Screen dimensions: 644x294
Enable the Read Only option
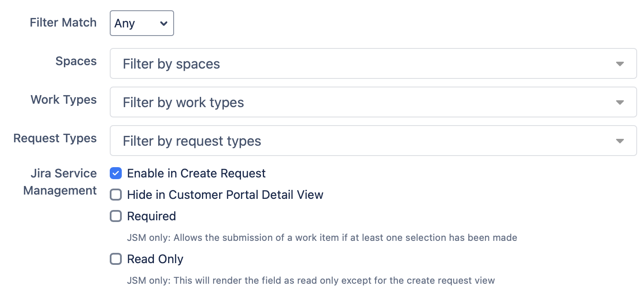point(115,259)
